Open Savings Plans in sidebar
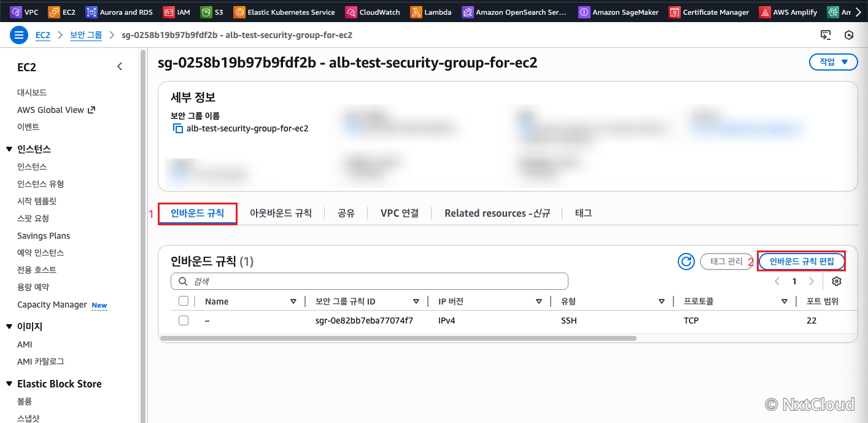The height and width of the screenshot is (423, 868). click(44, 236)
